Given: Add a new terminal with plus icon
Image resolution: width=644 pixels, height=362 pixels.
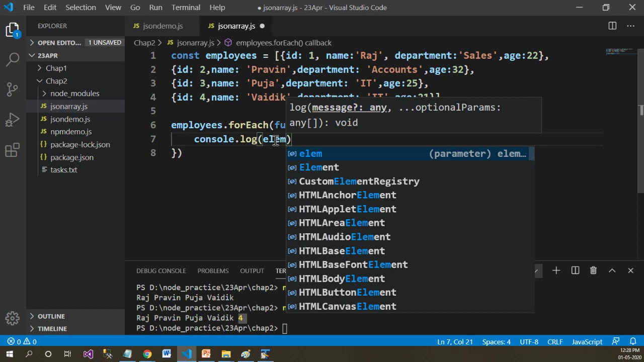Looking at the screenshot, I should click(x=556, y=270).
